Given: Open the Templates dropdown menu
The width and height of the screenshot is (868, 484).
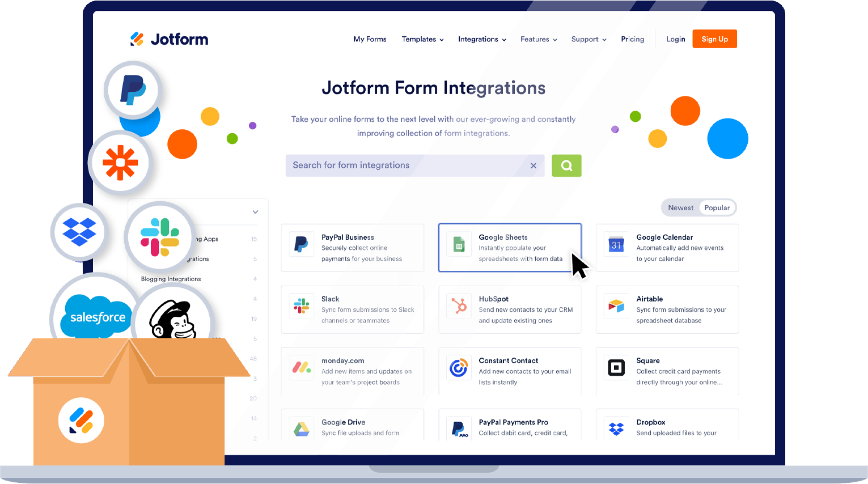Looking at the screenshot, I should tap(422, 39).
